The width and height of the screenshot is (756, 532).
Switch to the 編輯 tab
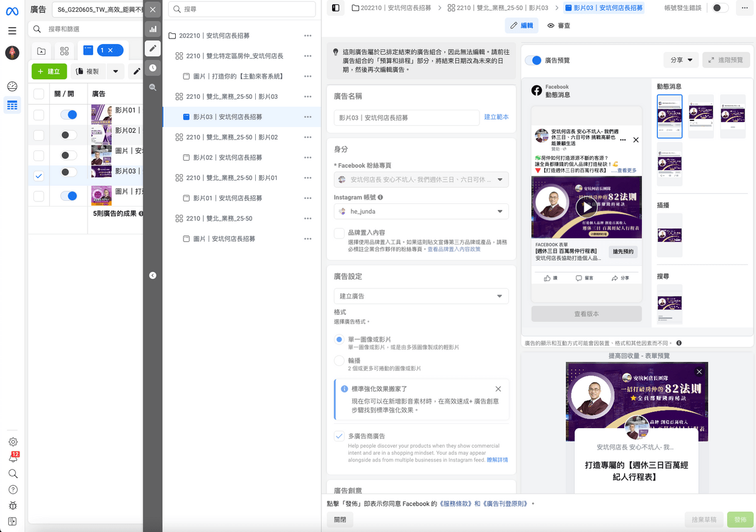pyautogui.click(x=522, y=25)
